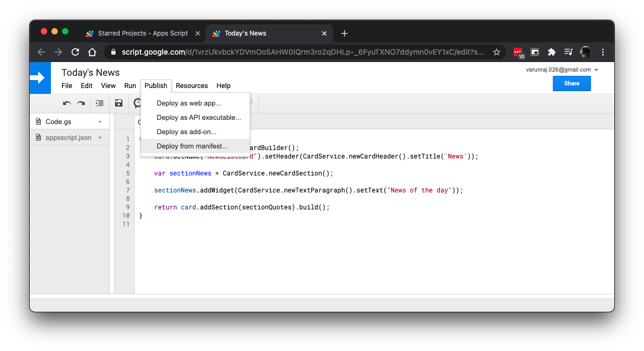Click the redo arrow in the editor toolbar
The image size is (644, 351).
81,103
